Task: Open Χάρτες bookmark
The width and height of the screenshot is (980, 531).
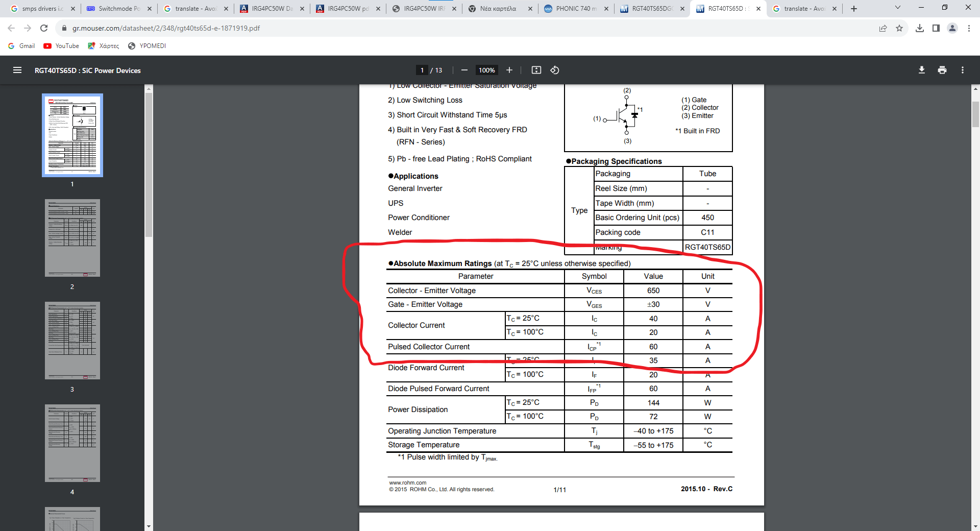Action: pyautogui.click(x=104, y=46)
